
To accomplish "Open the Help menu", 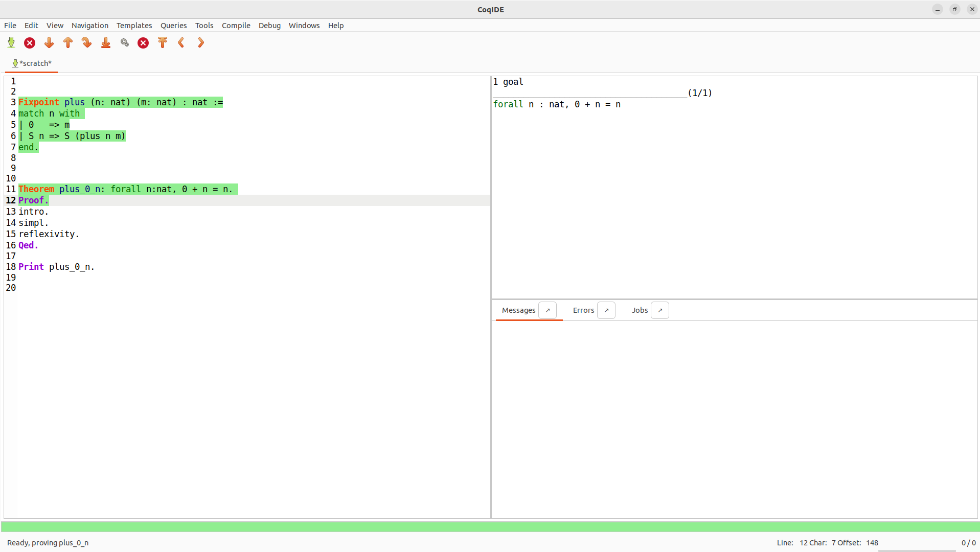I will (x=336, y=26).
